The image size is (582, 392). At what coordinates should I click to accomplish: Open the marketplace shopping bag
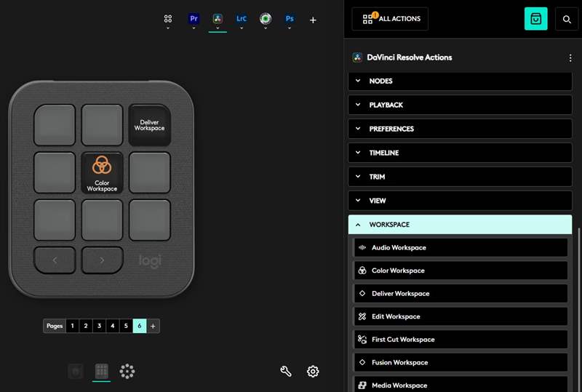(x=535, y=19)
